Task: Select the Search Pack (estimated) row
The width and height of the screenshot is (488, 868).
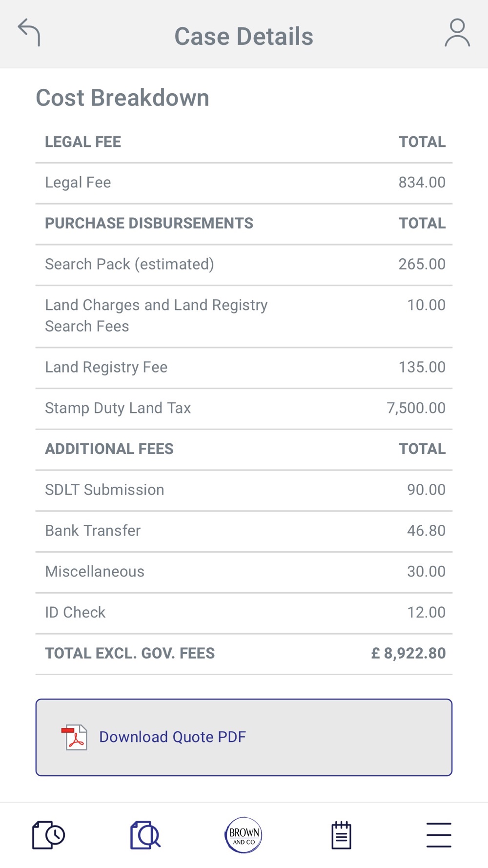Action: click(244, 265)
